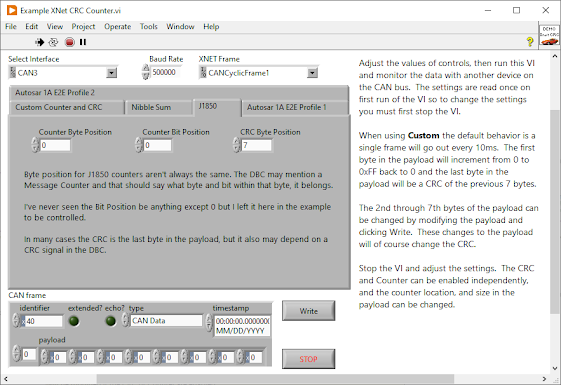
Task: Click the payload array index stepper
Action: click(16, 354)
